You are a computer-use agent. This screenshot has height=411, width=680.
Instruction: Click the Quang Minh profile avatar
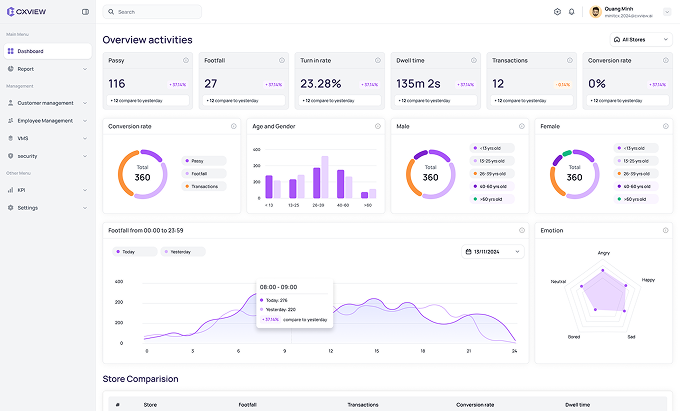click(596, 12)
